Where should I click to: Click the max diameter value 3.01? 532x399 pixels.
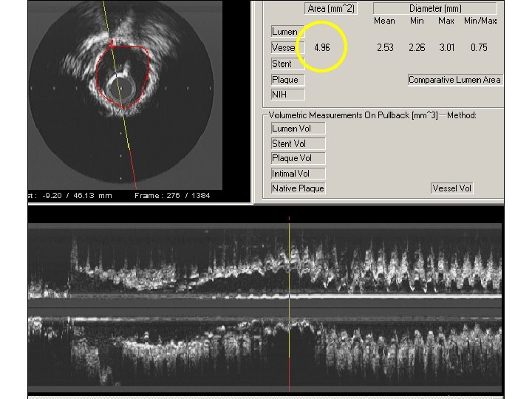tap(446, 48)
